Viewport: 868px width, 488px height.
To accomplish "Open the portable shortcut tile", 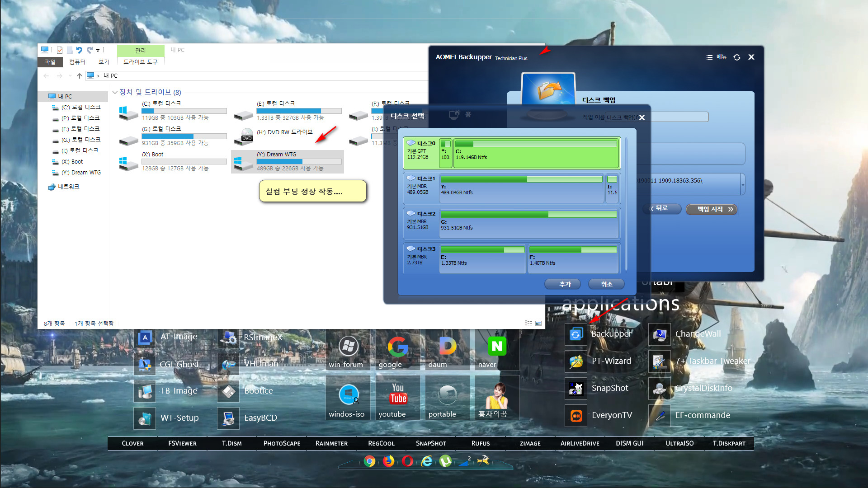I will (448, 398).
